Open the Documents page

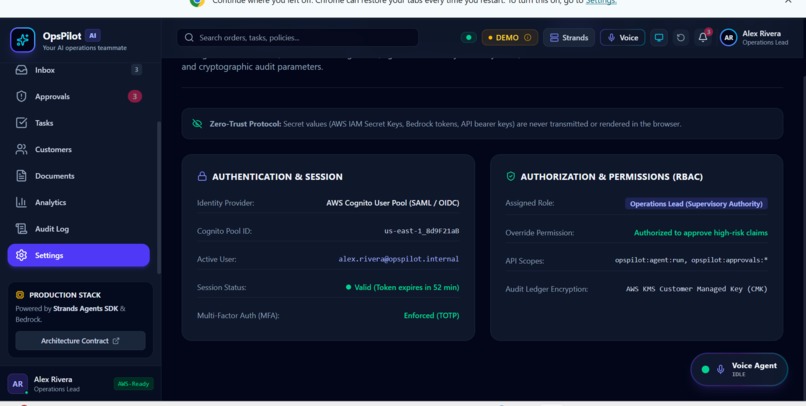click(78, 176)
